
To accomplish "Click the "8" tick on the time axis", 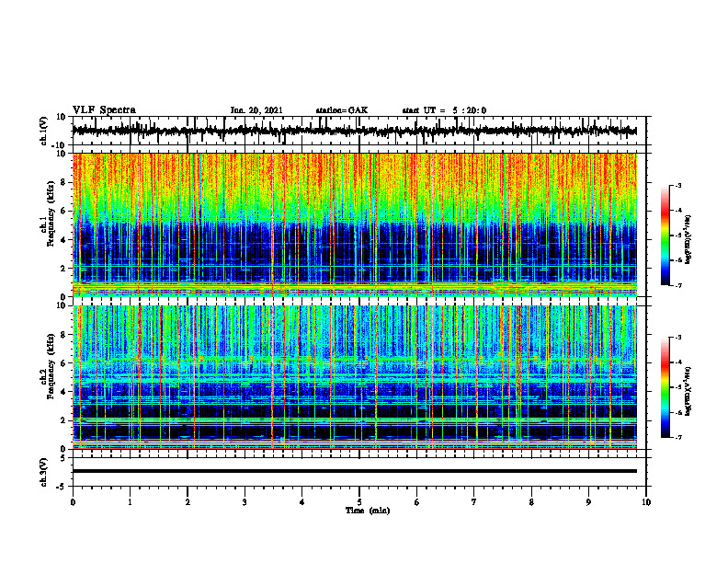I will (531, 502).
